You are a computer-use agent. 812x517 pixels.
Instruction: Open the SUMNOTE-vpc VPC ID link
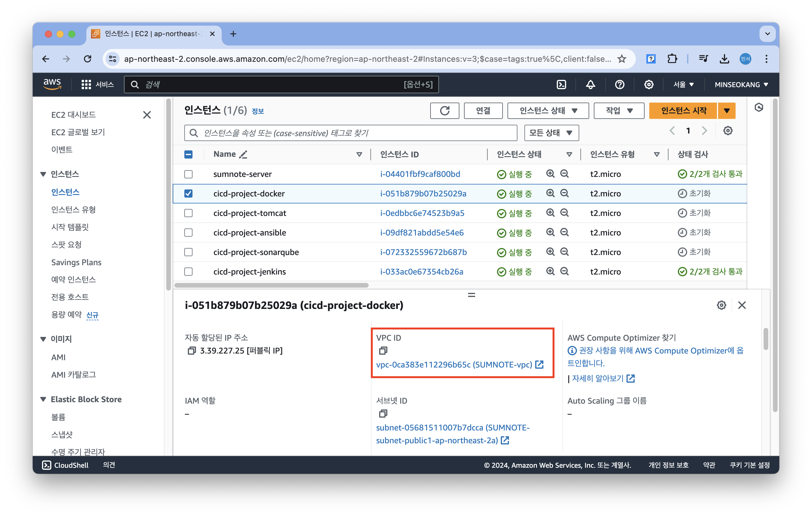pyautogui.click(x=454, y=365)
